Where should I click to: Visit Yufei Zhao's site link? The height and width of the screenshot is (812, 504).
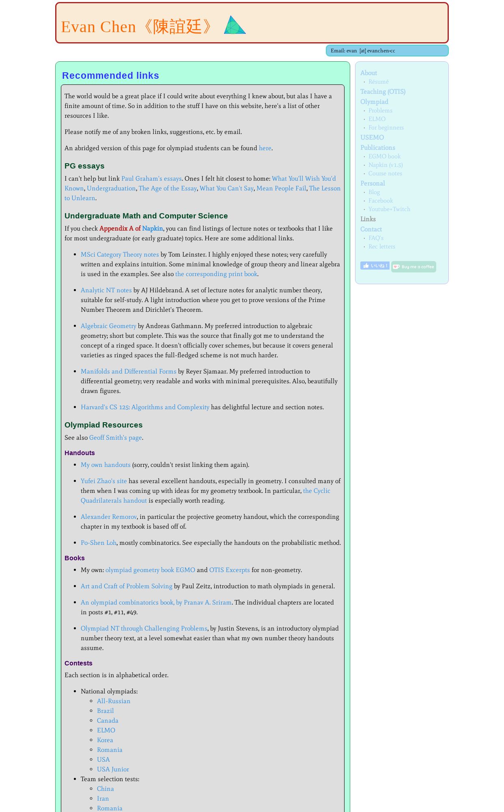pyautogui.click(x=104, y=481)
